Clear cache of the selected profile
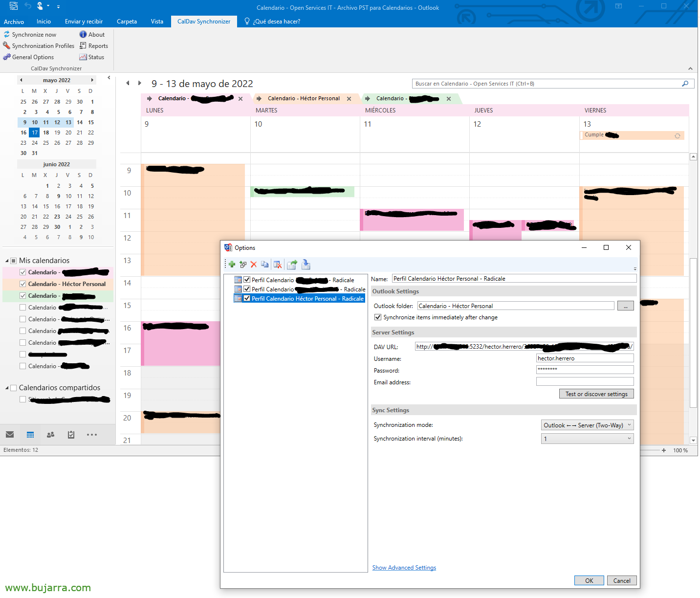Viewport: 700px width, 598px height. (x=278, y=265)
